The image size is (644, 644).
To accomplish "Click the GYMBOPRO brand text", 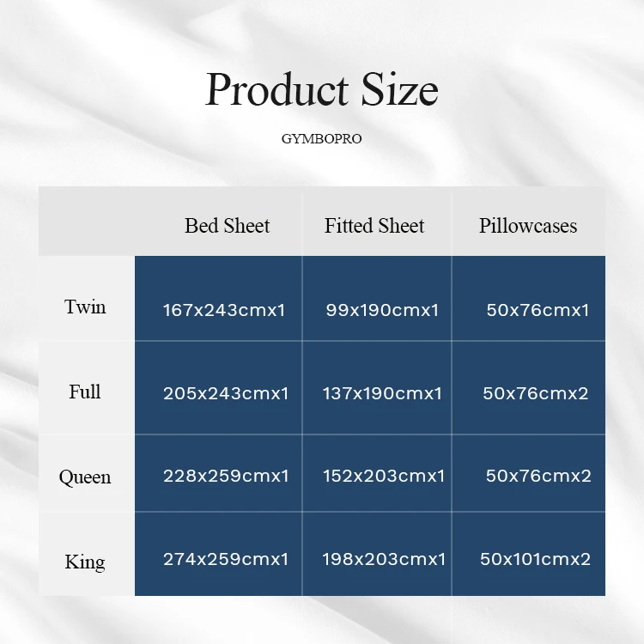I will 322,139.
